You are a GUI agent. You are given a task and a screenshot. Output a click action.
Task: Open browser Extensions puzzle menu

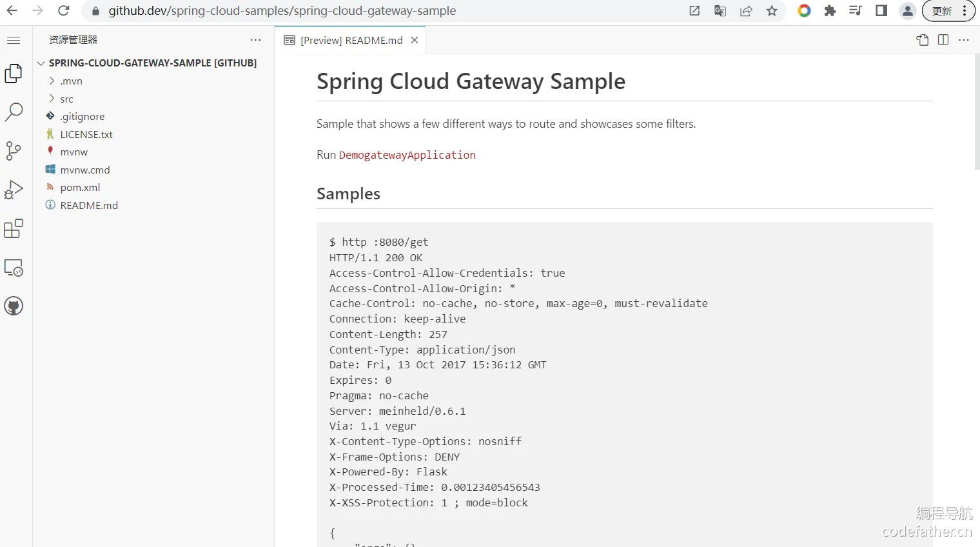(830, 11)
